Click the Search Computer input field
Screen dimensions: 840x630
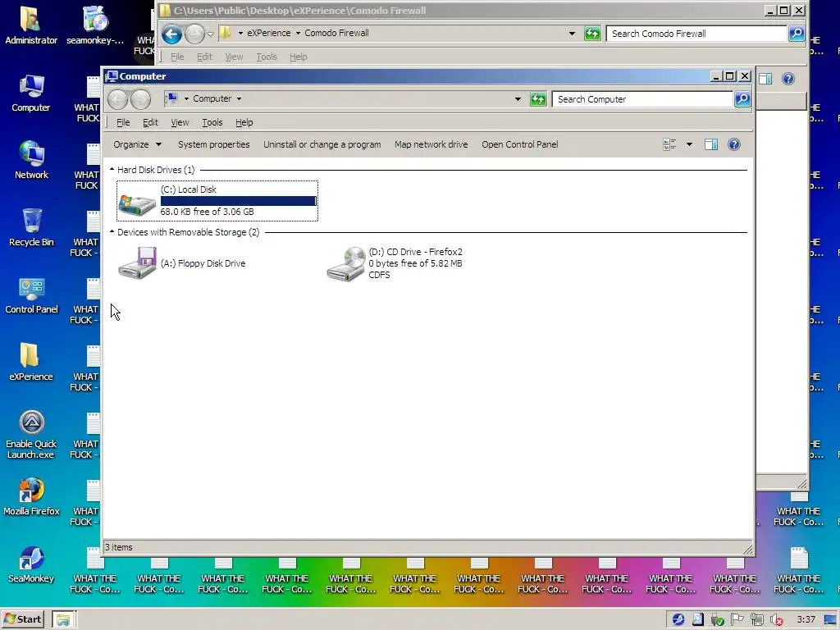(642, 99)
